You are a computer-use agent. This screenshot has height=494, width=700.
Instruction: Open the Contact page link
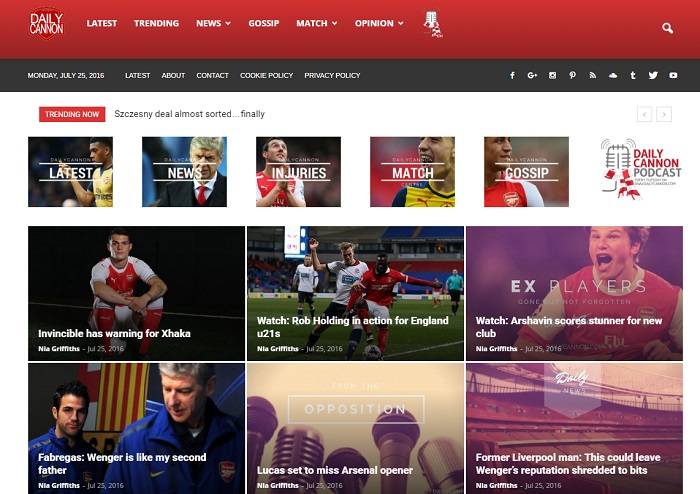[212, 75]
